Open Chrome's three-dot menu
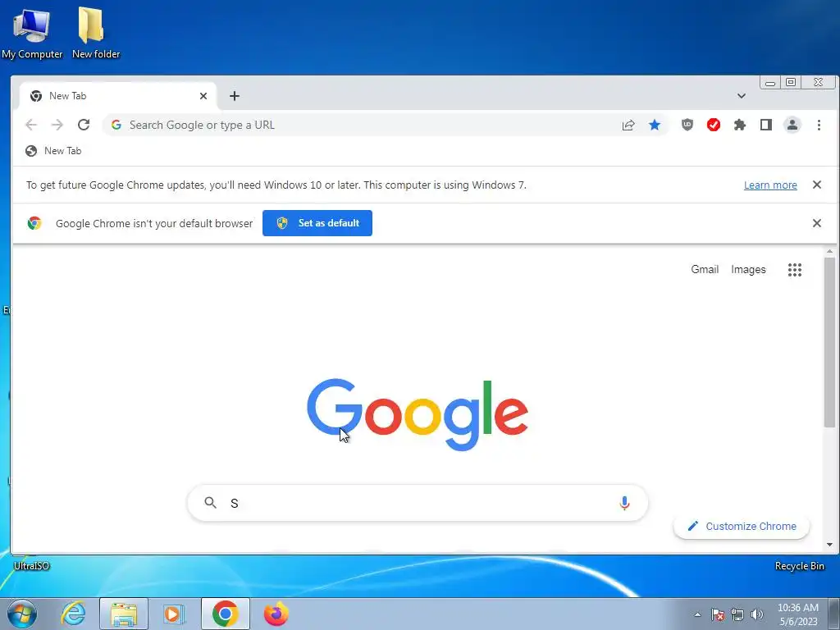Image resolution: width=840 pixels, height=630 pixels. pyautogui.click(x=819, y=125)
